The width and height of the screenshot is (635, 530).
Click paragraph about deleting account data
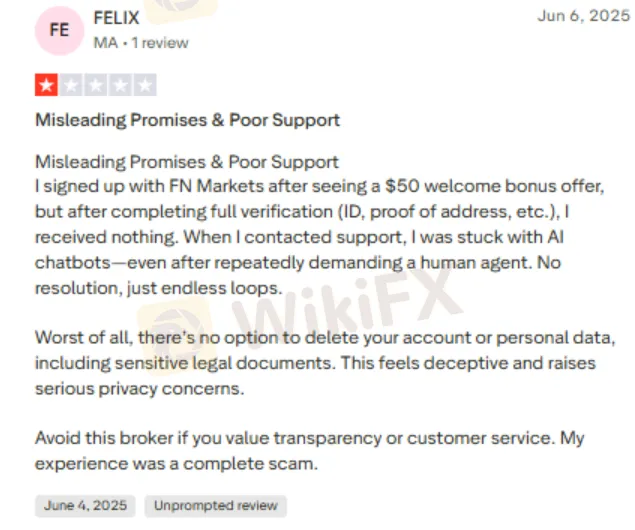coord(325,363)
